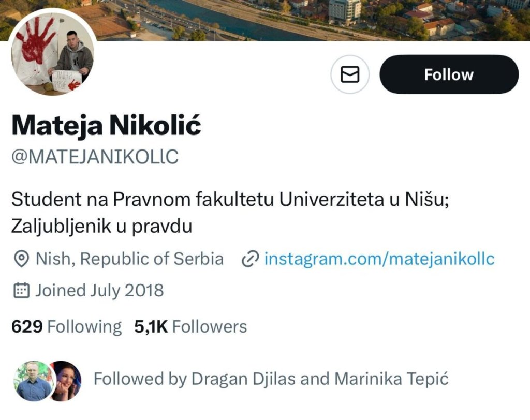Click the Nish, Republic of Serbia location
Image resolution: width=530 pixels, height=420 pixels.
tap(129, 259)
